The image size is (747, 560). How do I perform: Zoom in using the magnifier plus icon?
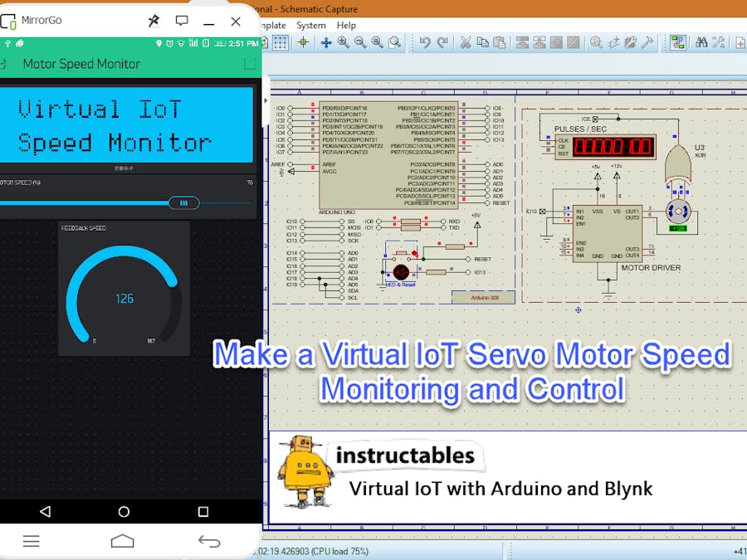[x=344, y=43]
